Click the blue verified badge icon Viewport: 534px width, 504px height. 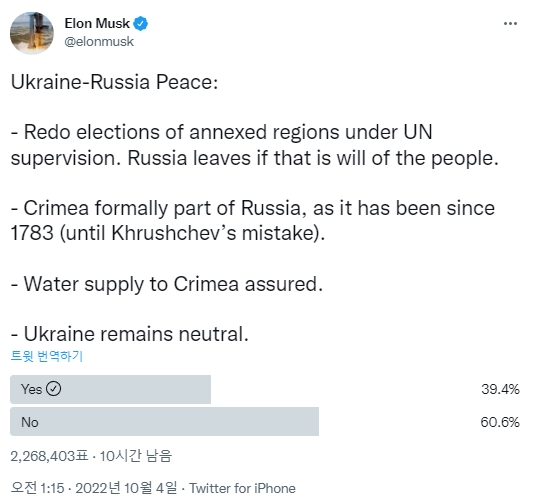coord(140,23)
